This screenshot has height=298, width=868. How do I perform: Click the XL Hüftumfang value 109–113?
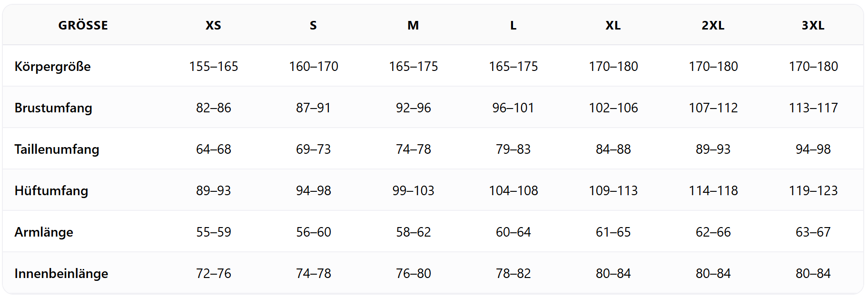coord(613,190)
